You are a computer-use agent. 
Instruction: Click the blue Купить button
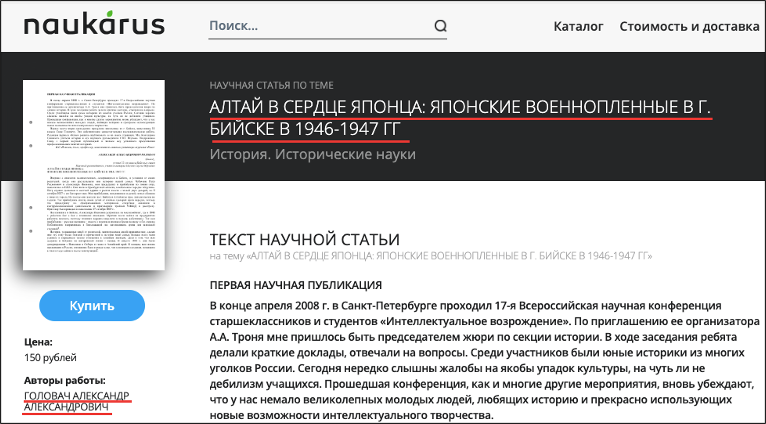(x=92, y=306)
